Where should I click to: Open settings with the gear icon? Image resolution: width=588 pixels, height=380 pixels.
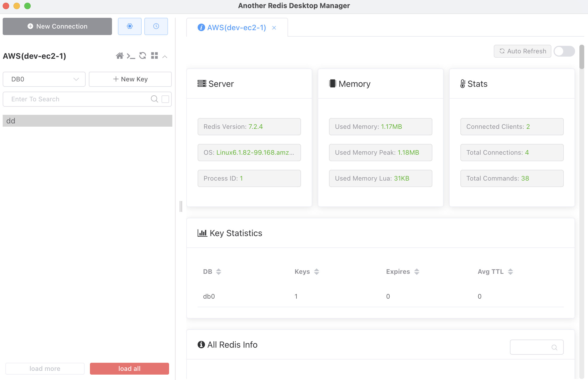pos(130,26)
